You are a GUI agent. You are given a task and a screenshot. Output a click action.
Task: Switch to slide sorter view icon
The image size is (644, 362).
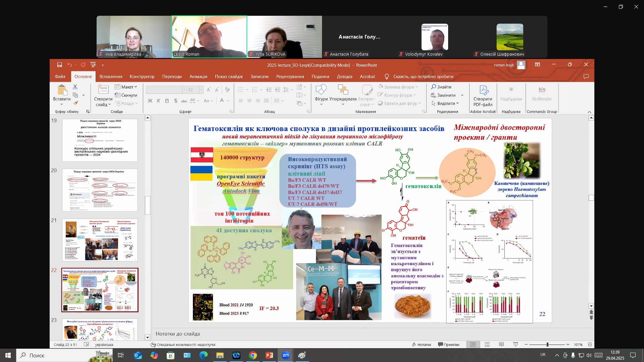pos(487,345)
